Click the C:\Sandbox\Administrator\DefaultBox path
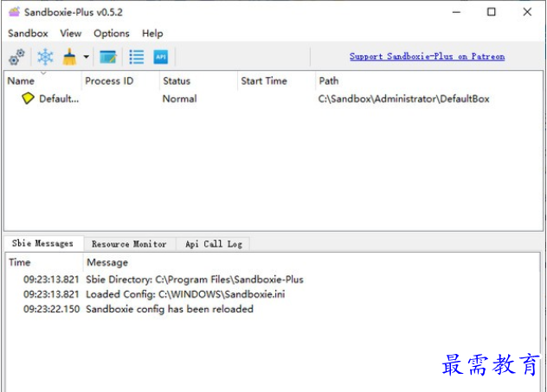 [x=403, y=99]
